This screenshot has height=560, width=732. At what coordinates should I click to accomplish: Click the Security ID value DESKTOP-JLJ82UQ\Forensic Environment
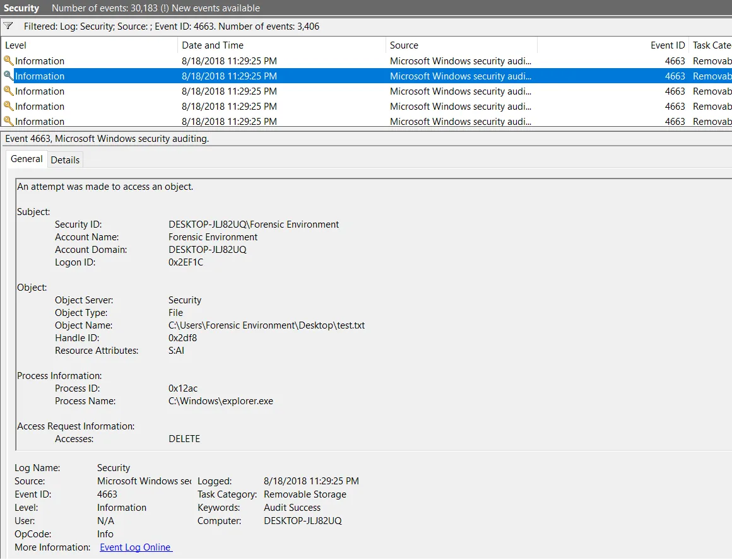pyautogui.click(x=254, y=225)
